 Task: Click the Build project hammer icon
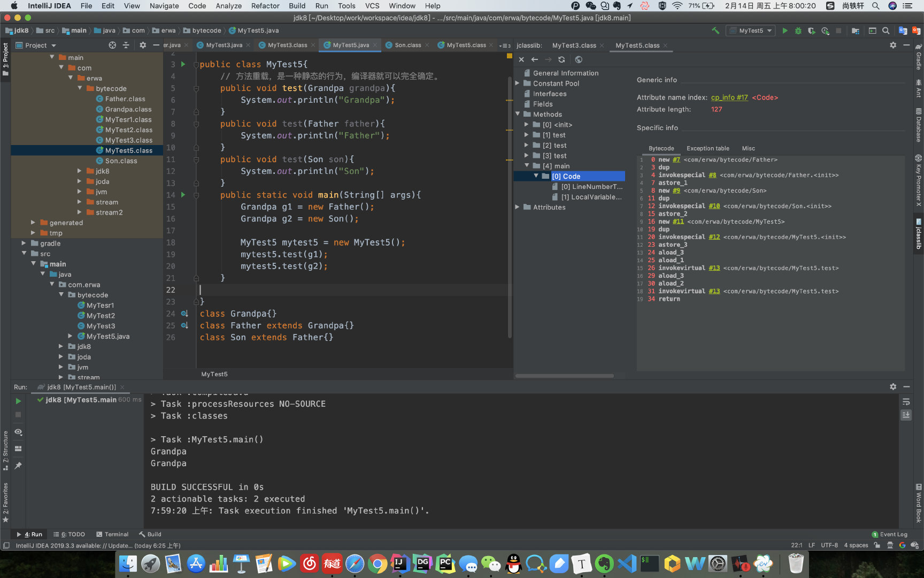click(x=715, y=31)
